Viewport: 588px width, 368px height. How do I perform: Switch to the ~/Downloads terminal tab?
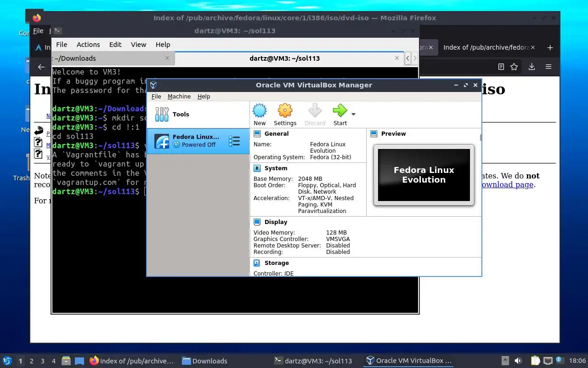click(113, 58)
